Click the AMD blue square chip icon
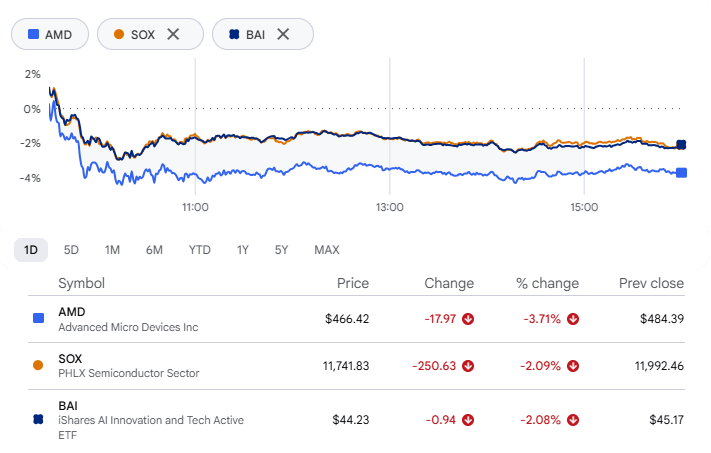711x453 pixels. click(x=33, y=34)
